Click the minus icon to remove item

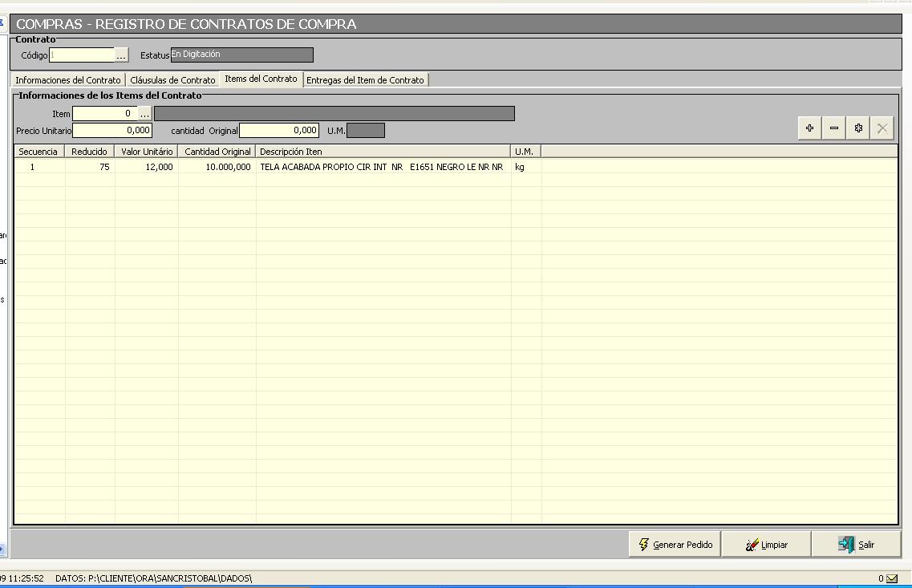pos(834,128)
